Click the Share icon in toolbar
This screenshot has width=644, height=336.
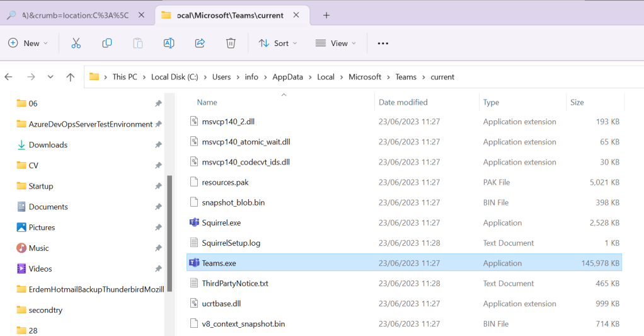(x=200, y=43)
